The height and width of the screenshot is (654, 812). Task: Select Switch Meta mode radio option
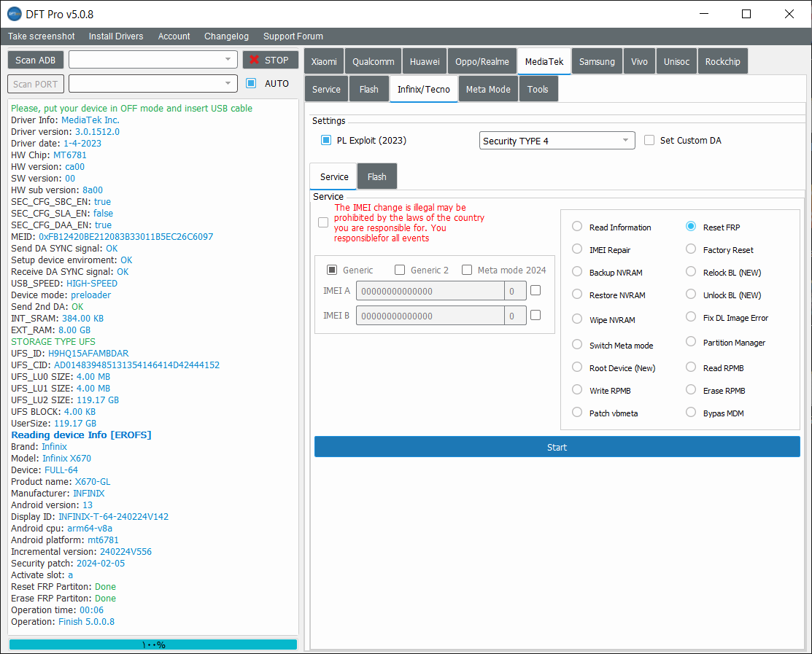(577, 345)
